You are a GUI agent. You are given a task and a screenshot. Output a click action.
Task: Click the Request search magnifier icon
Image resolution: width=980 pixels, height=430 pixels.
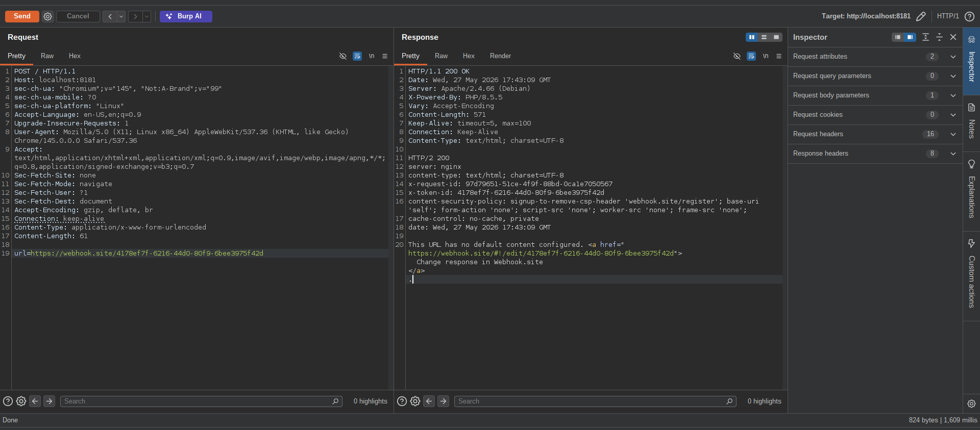[x=335, y=401]
